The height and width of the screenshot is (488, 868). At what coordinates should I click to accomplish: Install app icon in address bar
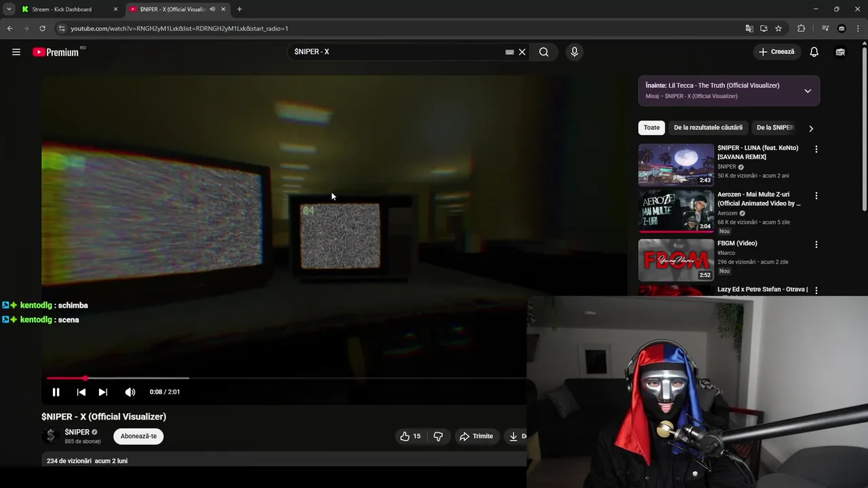tap(764, 28)
